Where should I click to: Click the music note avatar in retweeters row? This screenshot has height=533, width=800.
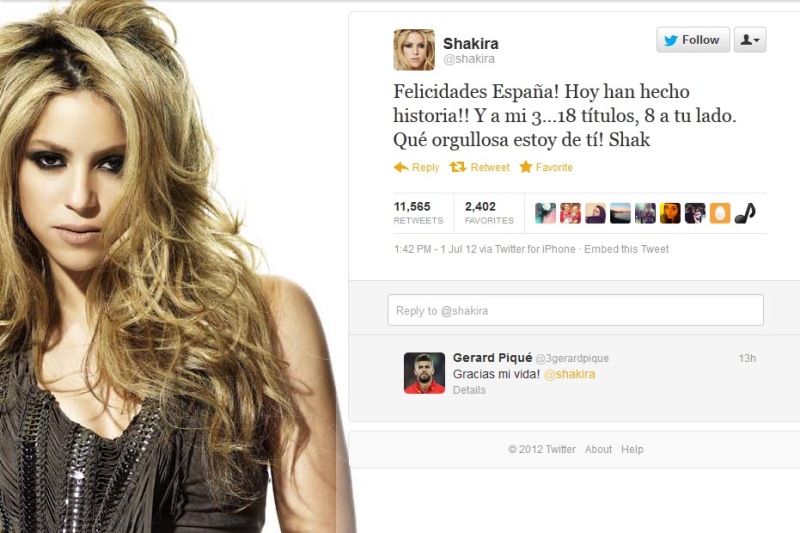tap(745, 213)
